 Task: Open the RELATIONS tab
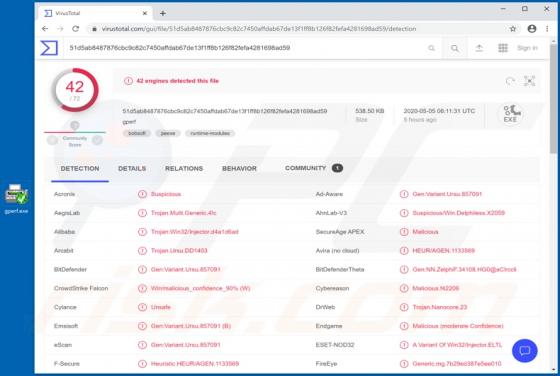click(x=184, y=169)
